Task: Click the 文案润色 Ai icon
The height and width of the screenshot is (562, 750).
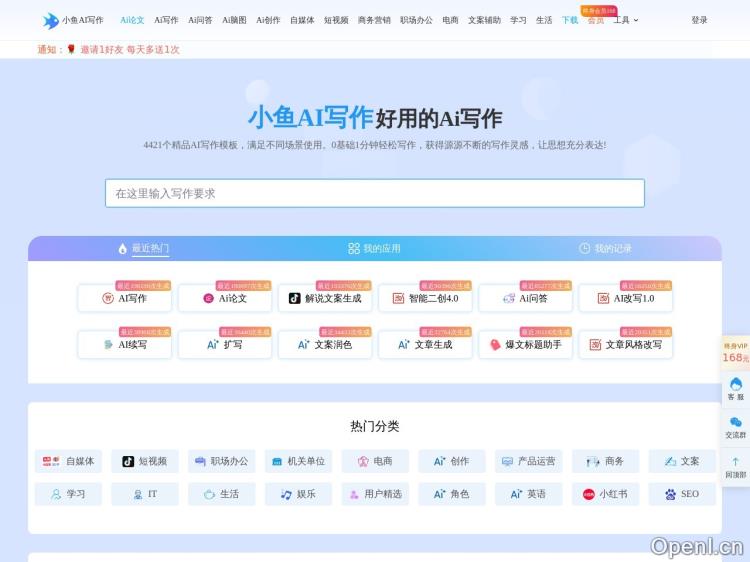Action: point(304,344)
